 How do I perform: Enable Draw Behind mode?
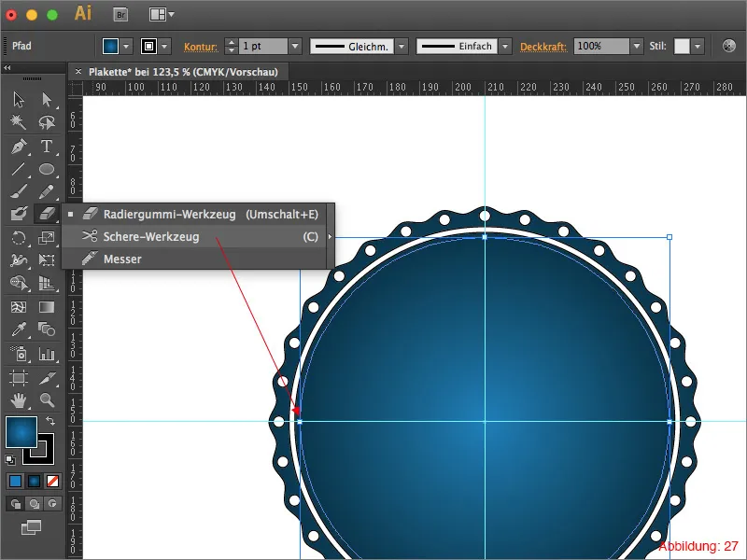[x=34, y=503]
